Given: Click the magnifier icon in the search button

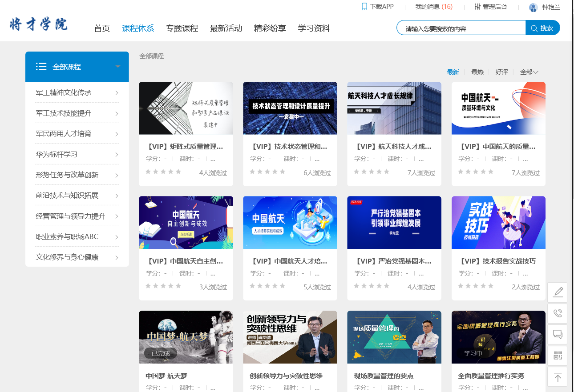Looking at the screenshot, I should 534,28.
